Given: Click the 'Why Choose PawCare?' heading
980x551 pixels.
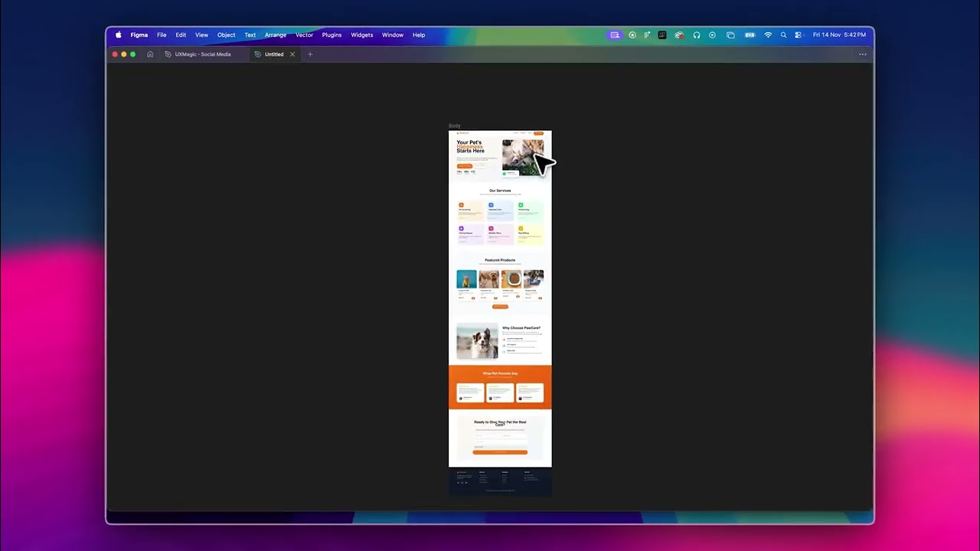Looking at the screenshot, I should pyautogui.click(x=521, y=328).
